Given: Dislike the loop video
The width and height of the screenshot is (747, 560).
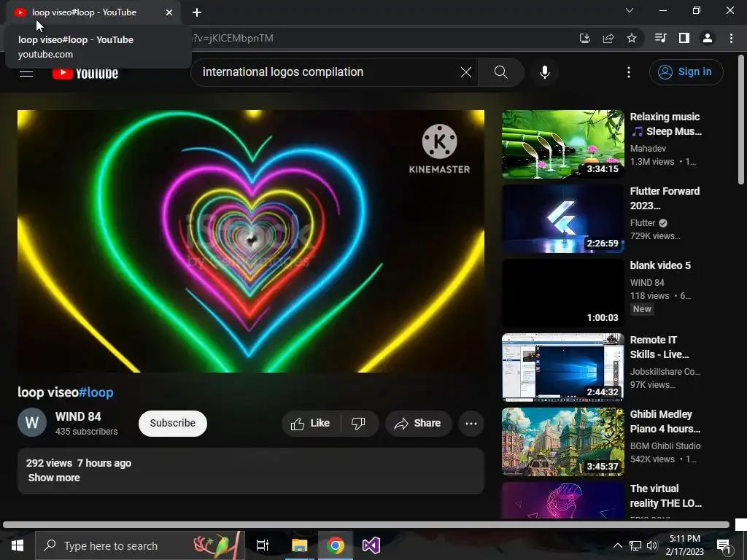Looking at the screenshot, I should 359,424.
